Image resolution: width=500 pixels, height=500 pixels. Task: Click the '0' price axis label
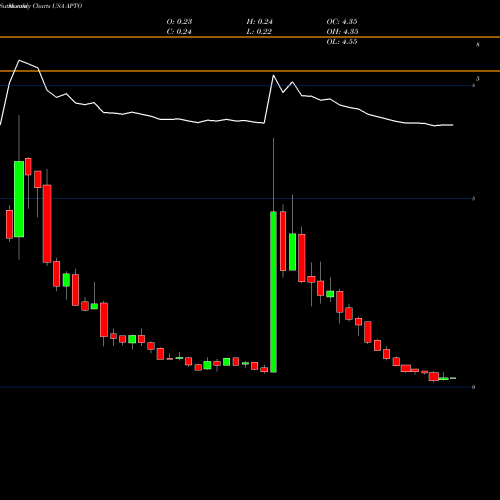pos(473,387)
